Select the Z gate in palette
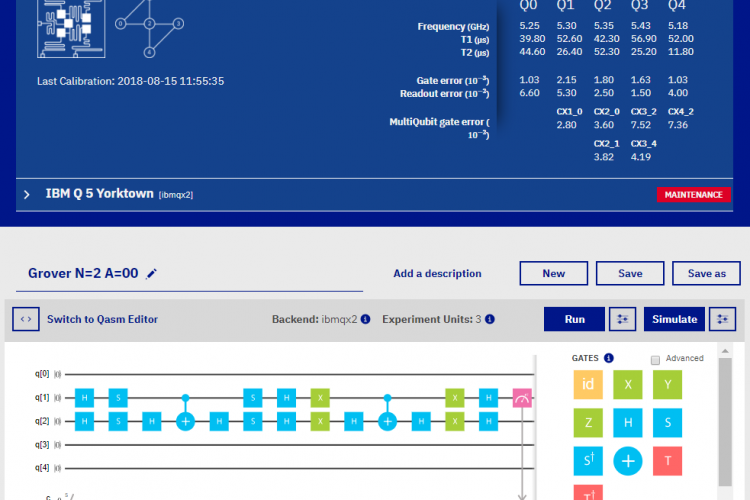Screen dimensions: 750x500 [588, 422]
